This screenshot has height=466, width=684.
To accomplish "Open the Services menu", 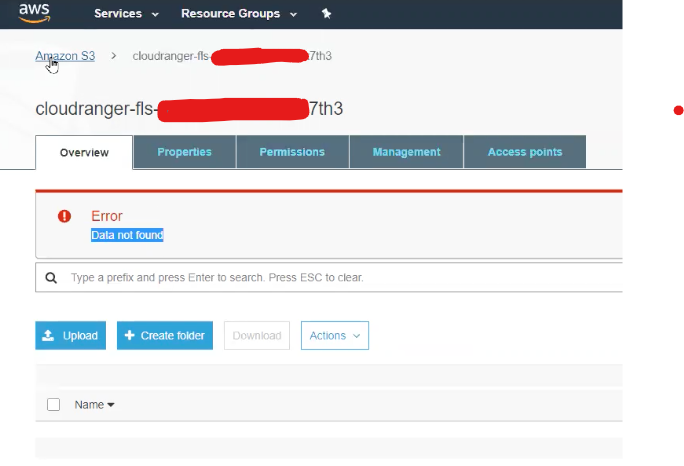I will coord(127,14).
